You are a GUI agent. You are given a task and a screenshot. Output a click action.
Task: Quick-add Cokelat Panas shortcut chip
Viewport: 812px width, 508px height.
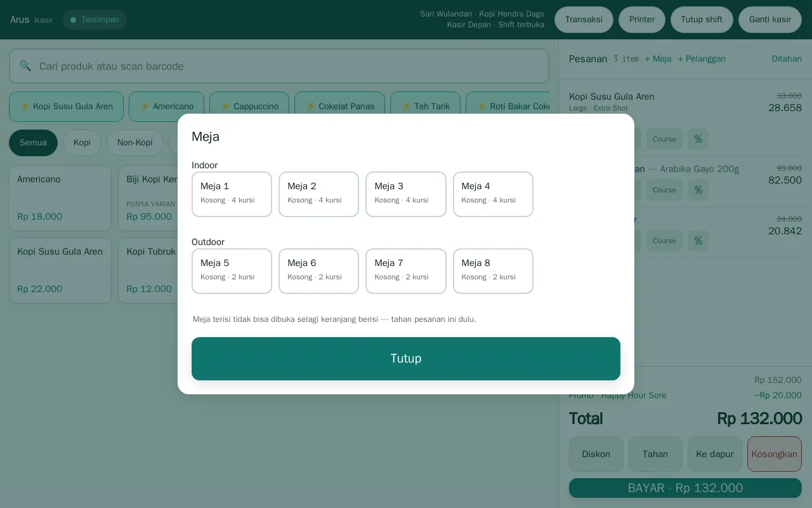coord(339,107)
